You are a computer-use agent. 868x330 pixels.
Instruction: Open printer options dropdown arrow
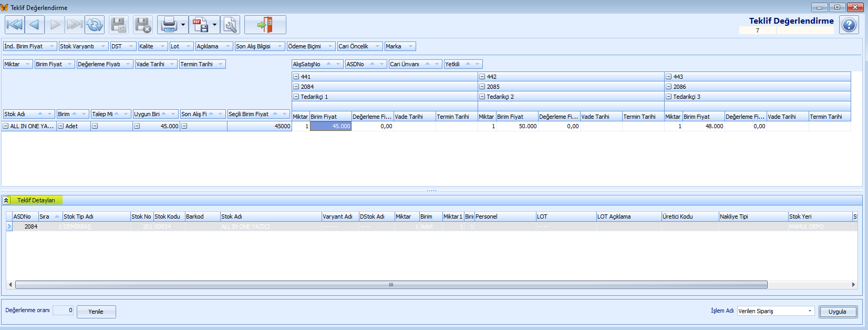pos(183,25)
